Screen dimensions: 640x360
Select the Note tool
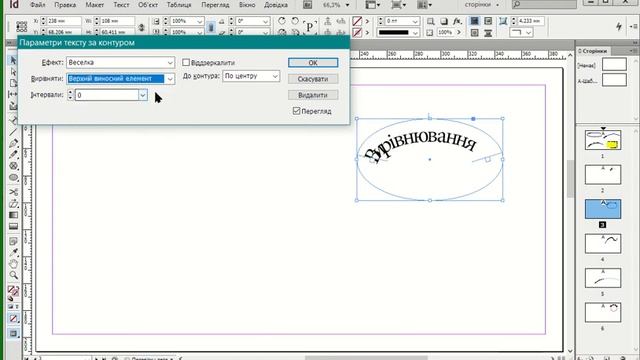(x=13, y=241)
